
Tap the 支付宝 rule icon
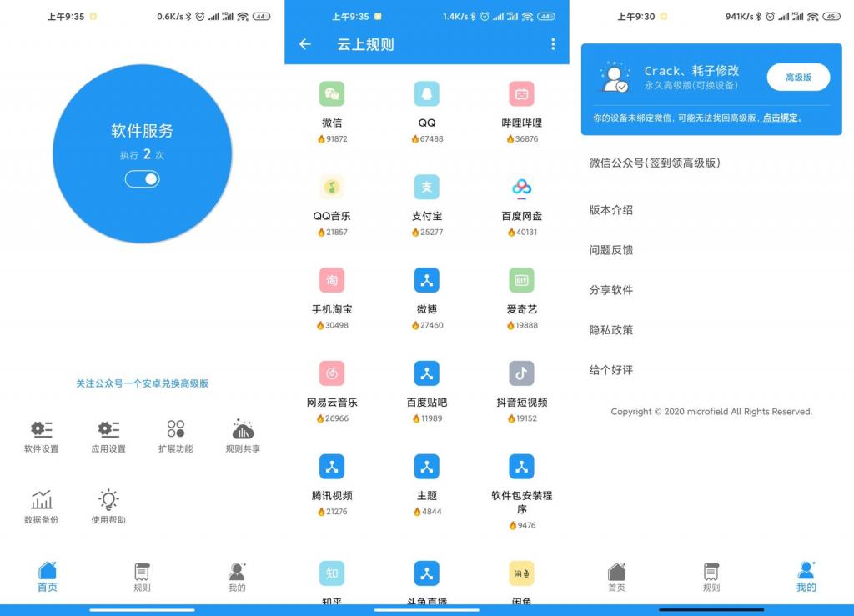coord(427,187)
